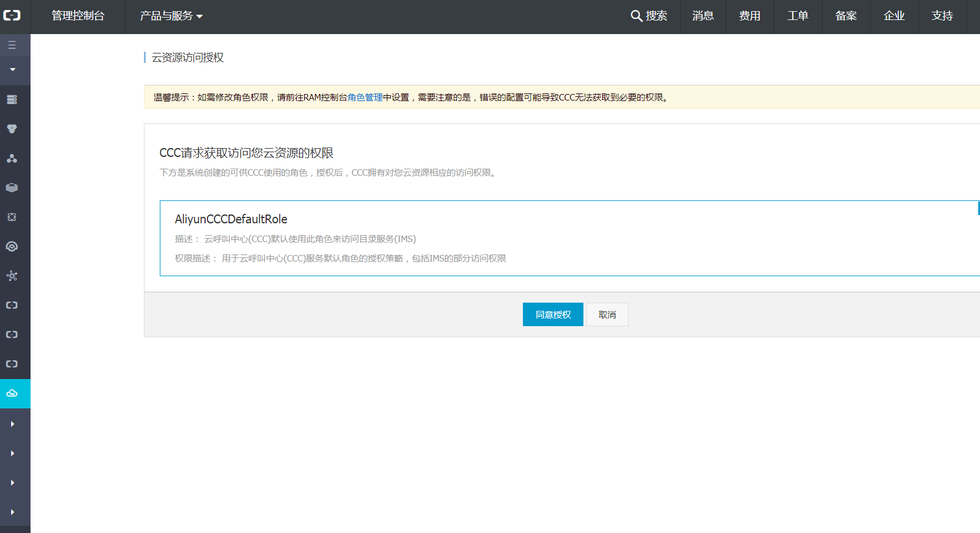Open 备案 in the top navigation

point(846,16)
